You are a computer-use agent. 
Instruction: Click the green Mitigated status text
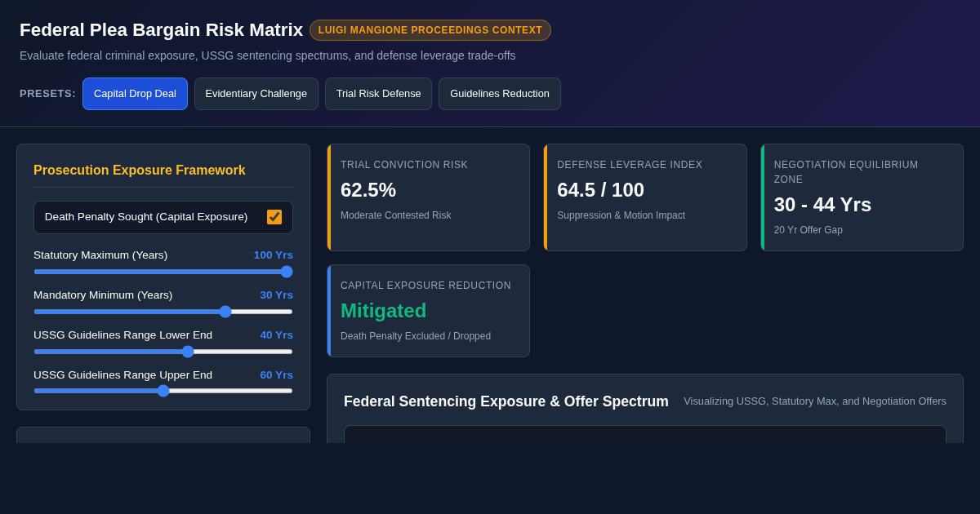384,311
